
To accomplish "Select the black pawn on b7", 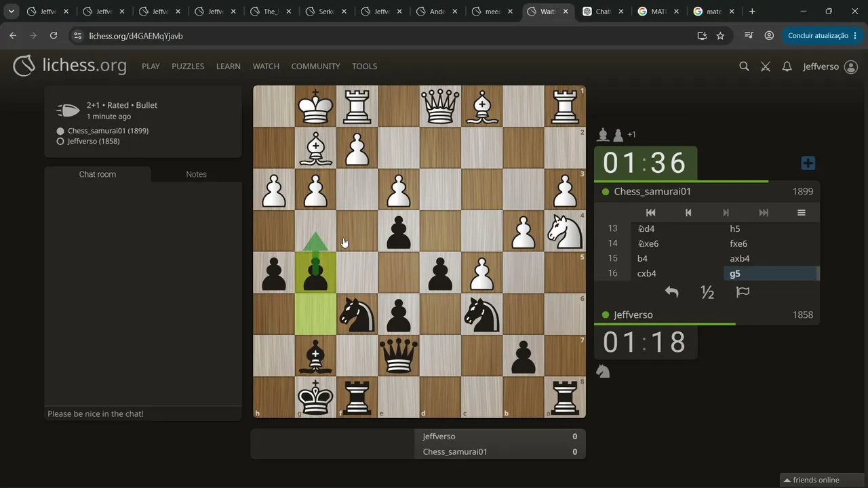I will 523,356.
